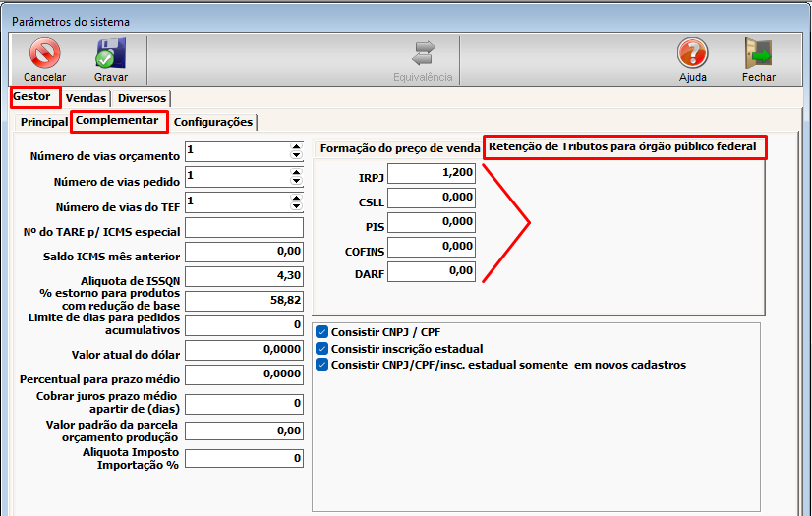Select the Configurações sub-tab
Screen dimensions: 812x516
[213, 122]
